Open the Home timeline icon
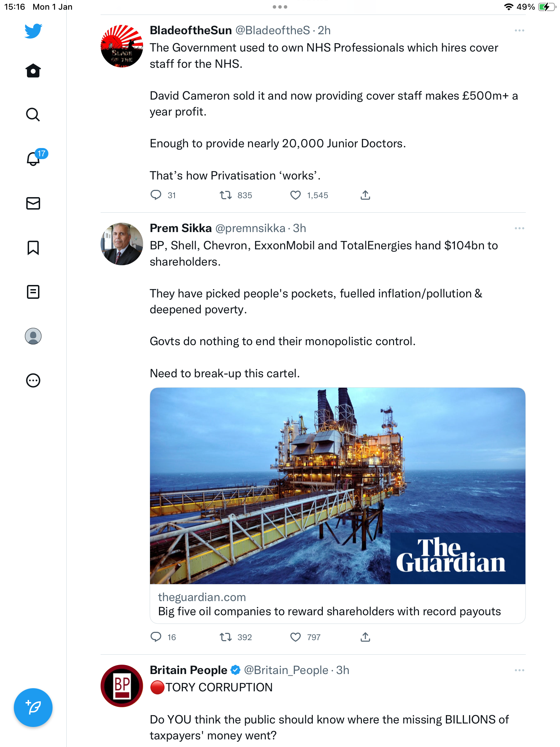Screen dimensions: 560x747 (x=33, y=71)
